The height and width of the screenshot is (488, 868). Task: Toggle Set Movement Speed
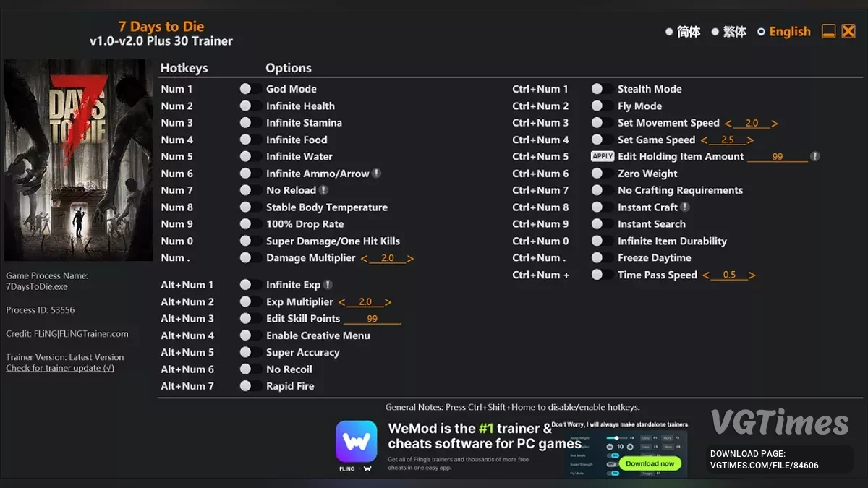point(603,123)
